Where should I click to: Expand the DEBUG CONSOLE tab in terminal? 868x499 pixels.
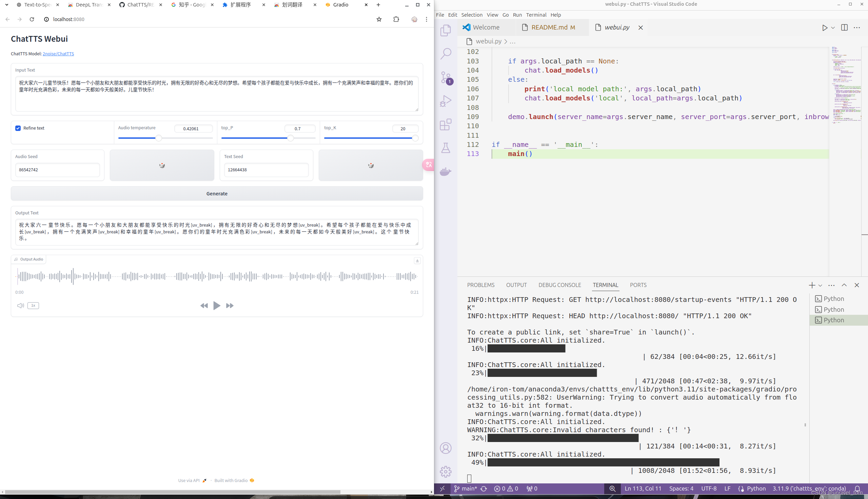coord(560,284)
